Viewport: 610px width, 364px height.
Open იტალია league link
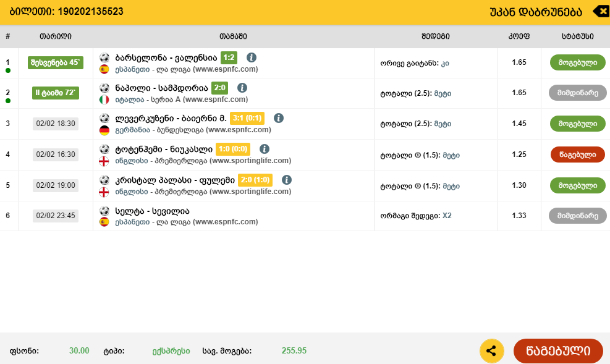click(130, 99)
